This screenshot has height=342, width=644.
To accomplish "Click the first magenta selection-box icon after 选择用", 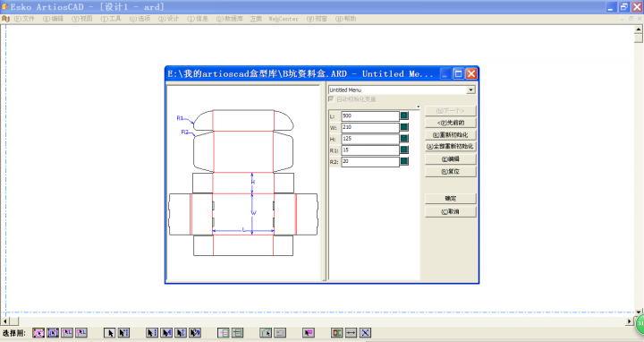I will click(38, 332).
